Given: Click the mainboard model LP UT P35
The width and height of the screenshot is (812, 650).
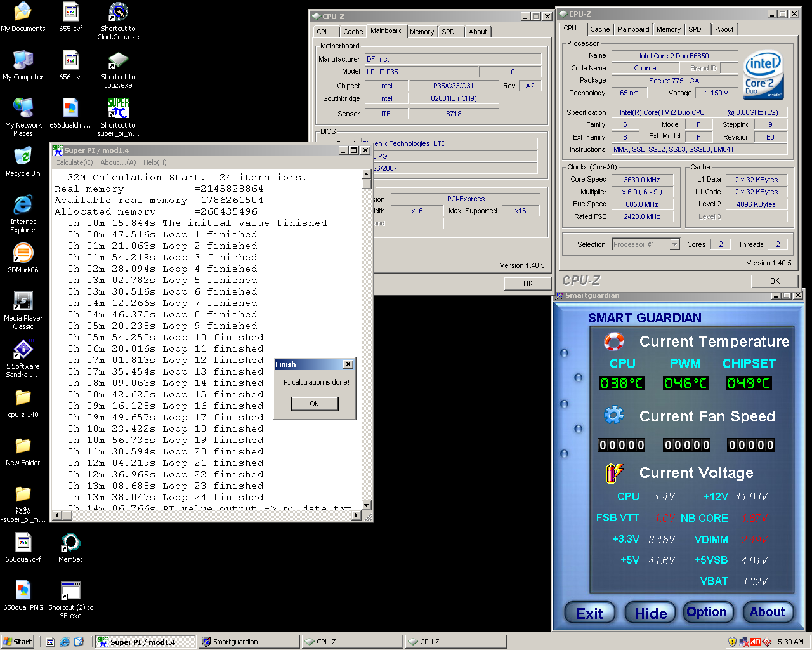Looking at the screenshot, I should (421, 72).
